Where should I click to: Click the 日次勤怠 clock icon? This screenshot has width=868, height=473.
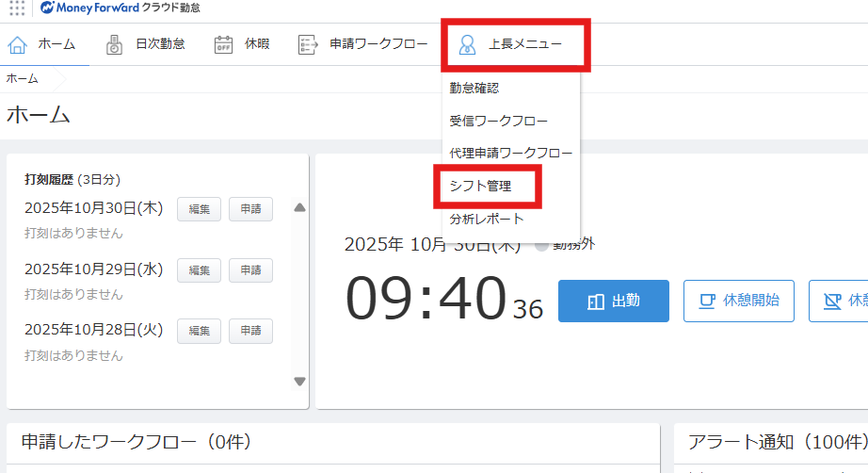point(115,44)
